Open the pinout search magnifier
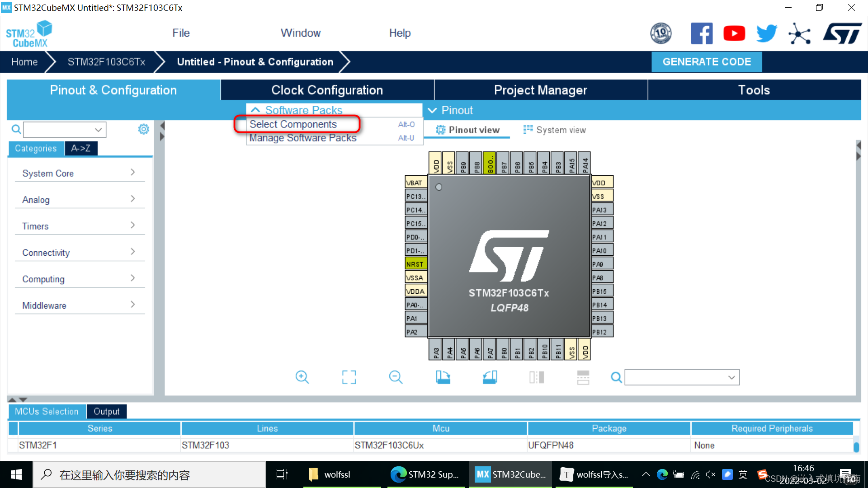 (616, 377)
